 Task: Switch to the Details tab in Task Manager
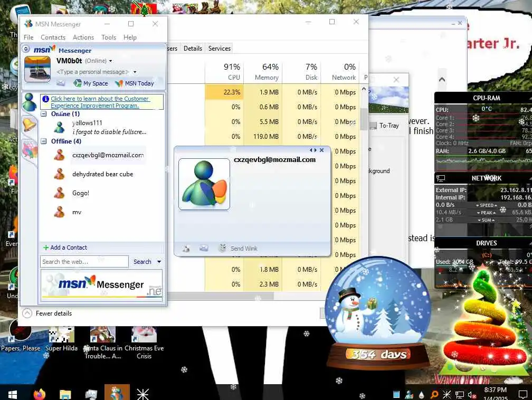193,49
